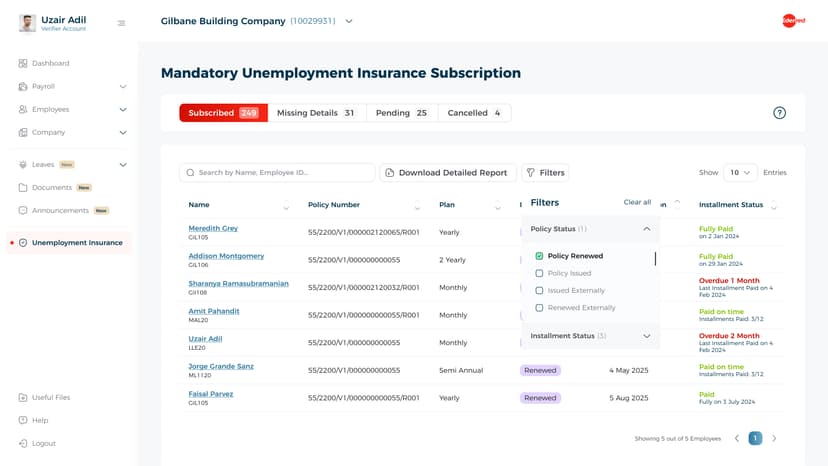Viewport: 828px width, 466px height.
Task: Click Clear all in filters panel
Action: 637,202
